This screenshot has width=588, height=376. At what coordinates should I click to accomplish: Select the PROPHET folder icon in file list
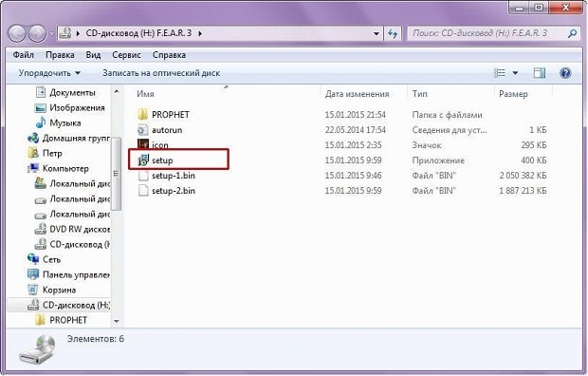coord(142,115)
